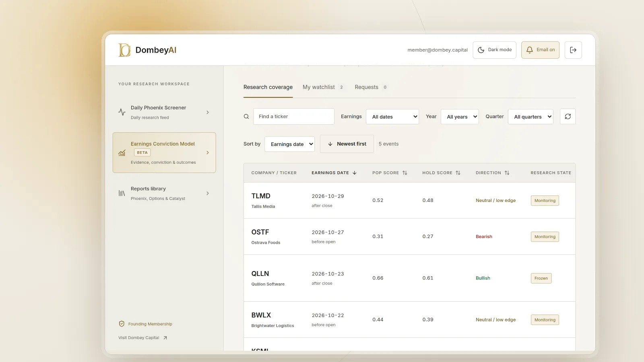
Task: Open the Sort by Earnings date dropdown
Action: 289,144
